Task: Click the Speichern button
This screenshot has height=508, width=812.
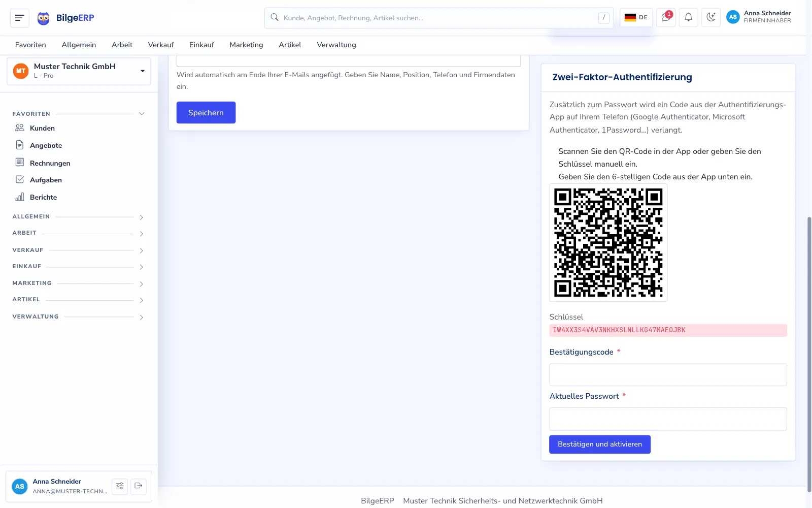Action: point(206,113)
